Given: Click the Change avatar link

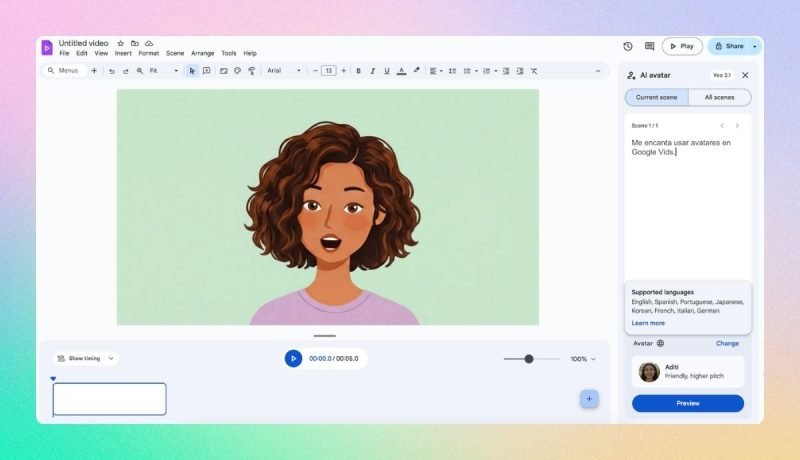Looking at the screenshot, I should pos(727,343).
